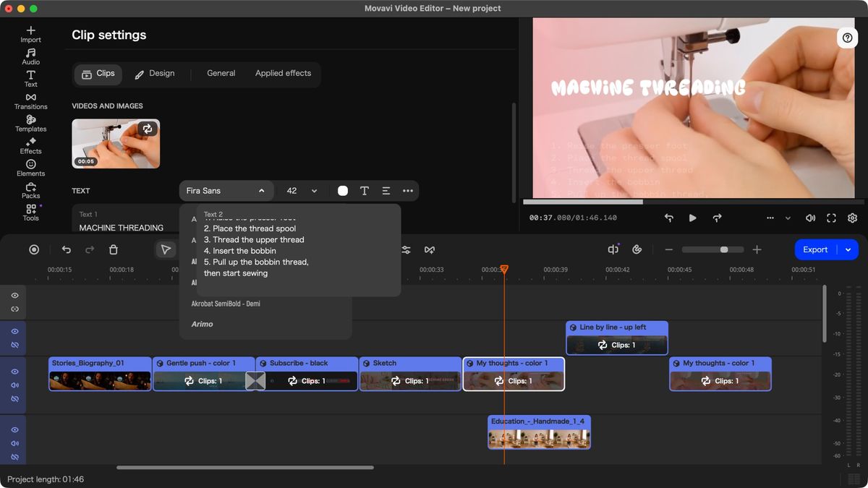Mute the main video track audio
The width and height of the screenshot is (868, 488).
point(14,385)
